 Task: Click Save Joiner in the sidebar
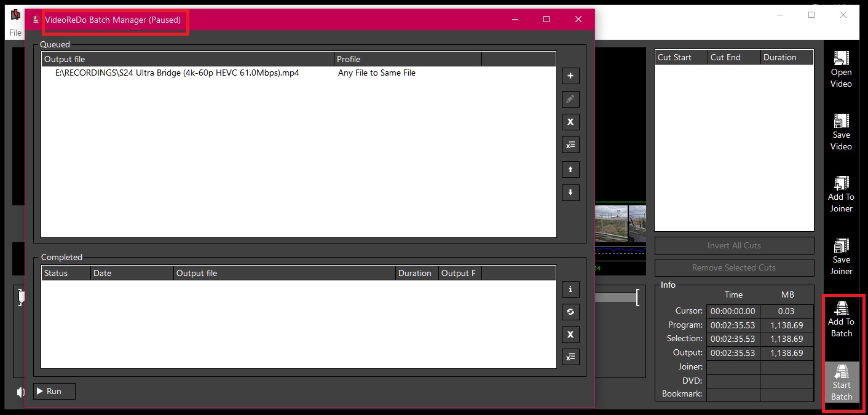(x=841, y=257)
